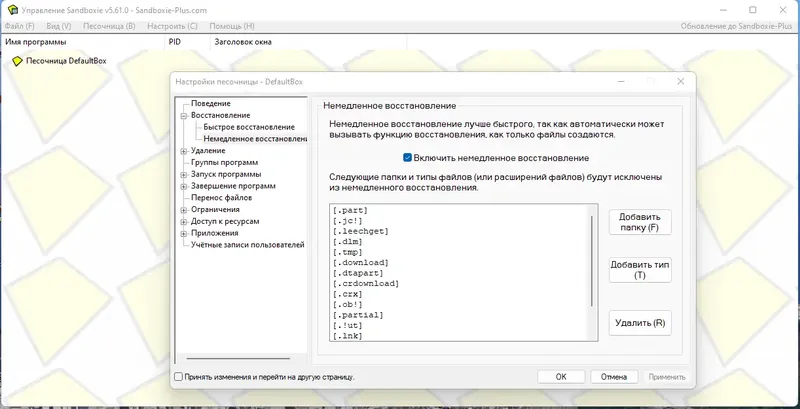Click the Применить button
800x409 pixels.
click(667, 377)
